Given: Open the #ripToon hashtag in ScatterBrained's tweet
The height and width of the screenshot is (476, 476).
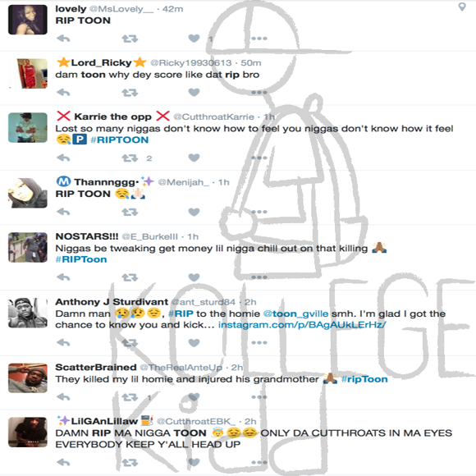Looking at the screenshot, I should point(364,379).
